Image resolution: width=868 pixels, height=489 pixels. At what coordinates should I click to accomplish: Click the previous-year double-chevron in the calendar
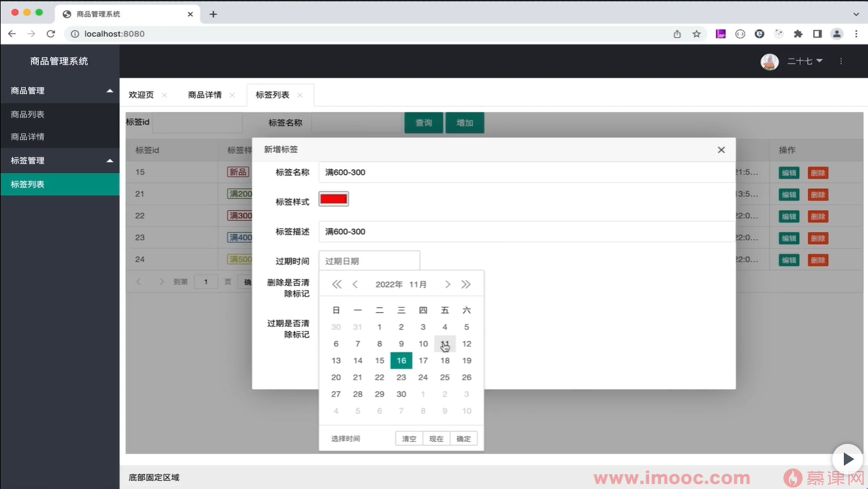tap(336, 284)
